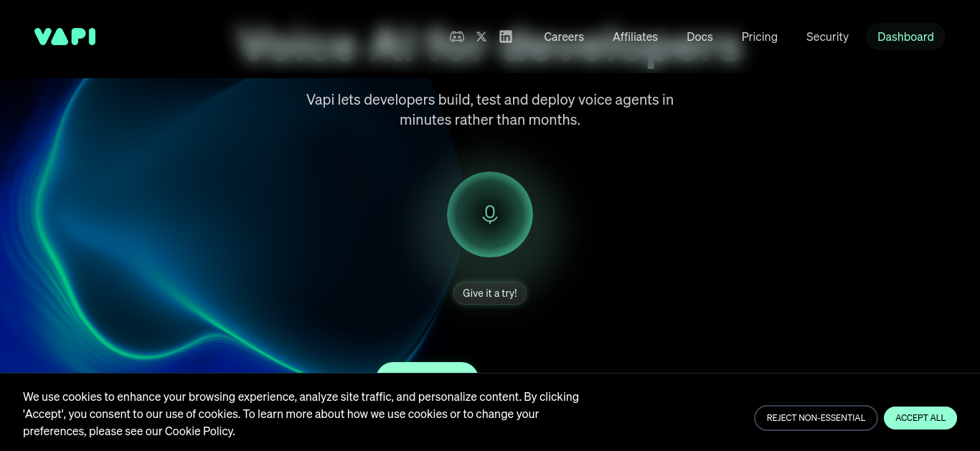Viewport: 980px width, 451px height.
Task: Reject non-essential cookies
Action: (x=816, y=418)
